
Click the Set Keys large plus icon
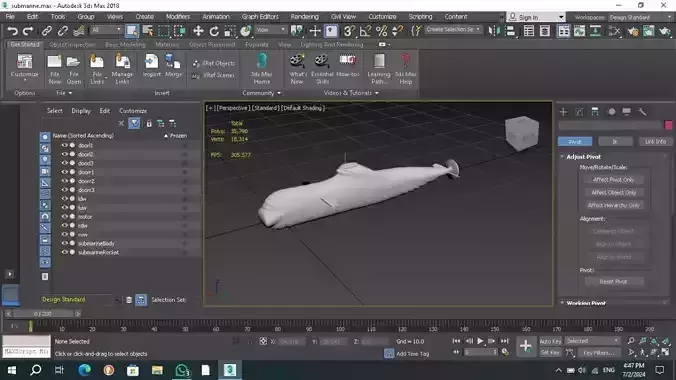(526, 346)
